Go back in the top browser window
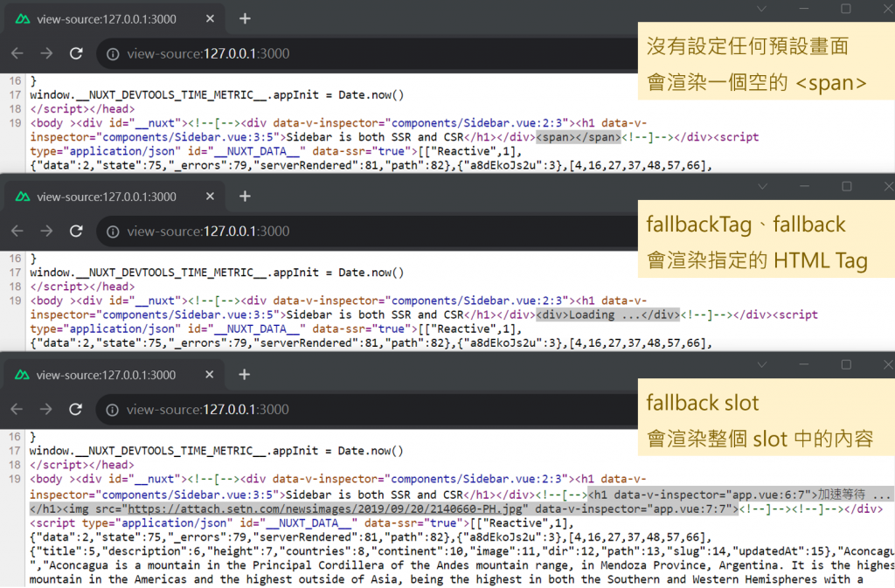895x588 pixels. 17,53
